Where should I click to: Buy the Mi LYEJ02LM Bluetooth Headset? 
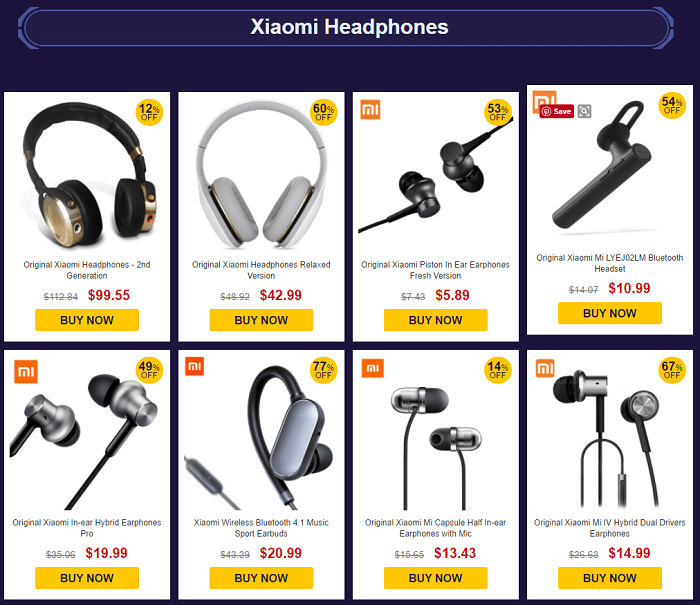point(610,313)
